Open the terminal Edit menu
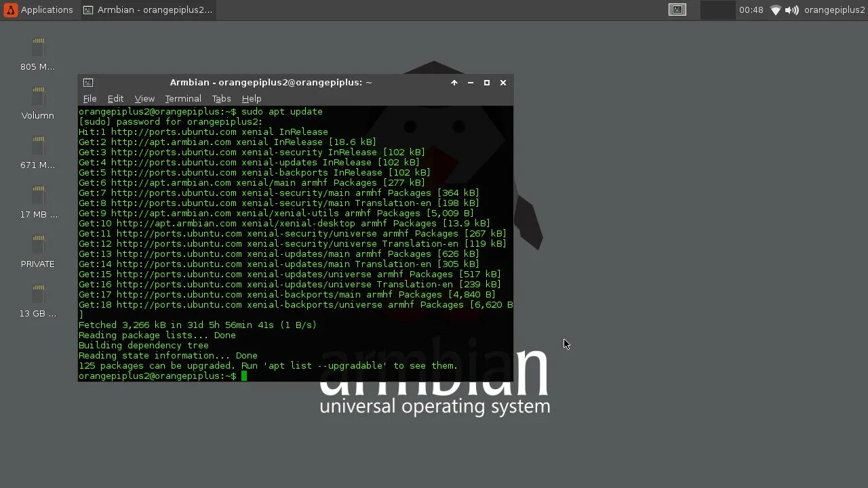The height and width of the screenshot is (488, 868). [115, 98]
